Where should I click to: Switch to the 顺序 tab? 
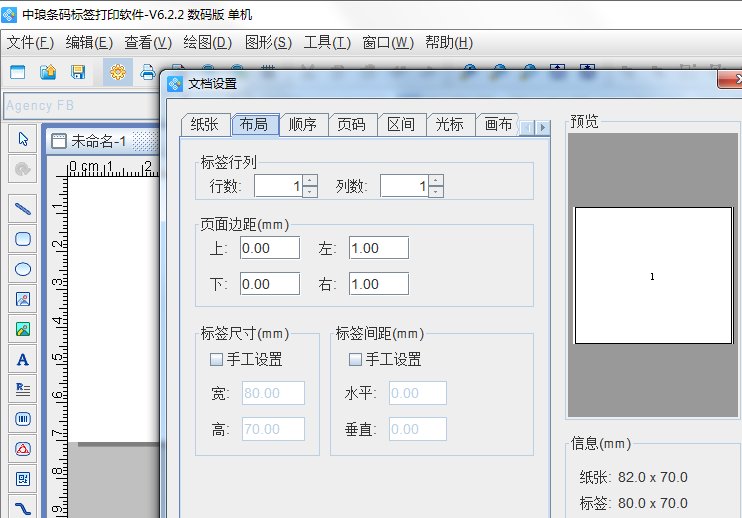click(x=303, y=124)
